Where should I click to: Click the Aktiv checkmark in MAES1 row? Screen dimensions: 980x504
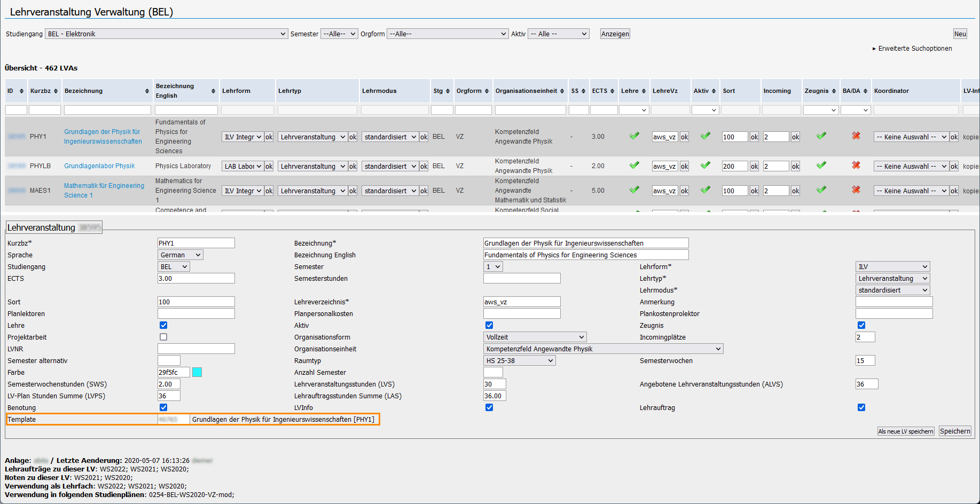click(x=705, y=190)
